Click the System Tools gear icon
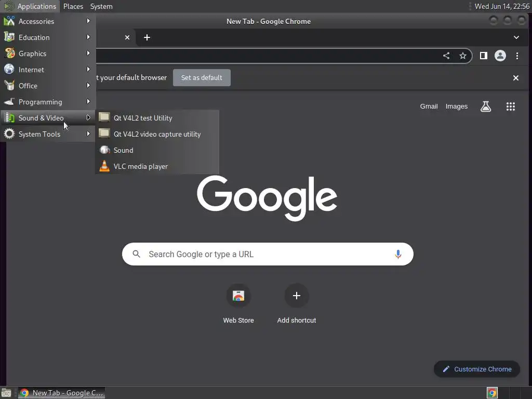This screenshot has height=399, width=532. (x=9, y=134)
